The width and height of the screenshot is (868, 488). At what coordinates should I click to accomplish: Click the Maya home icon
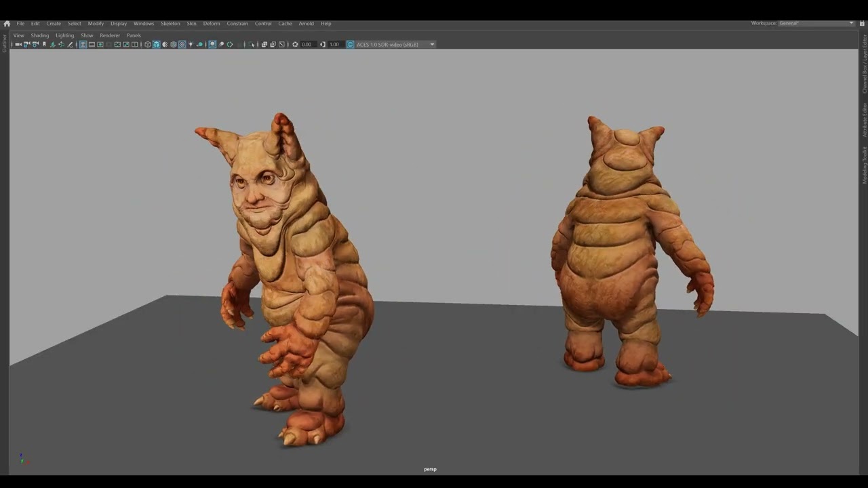tap(7, 24)
